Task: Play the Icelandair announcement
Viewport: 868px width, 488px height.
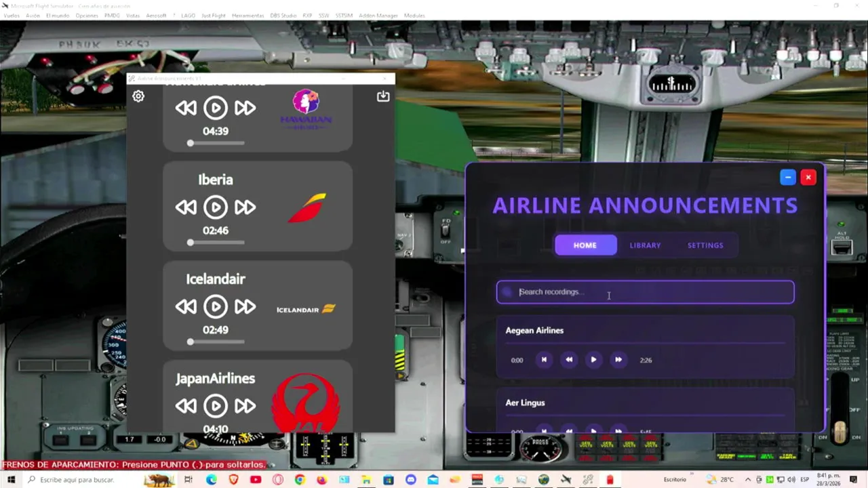Action: point(216,306)
